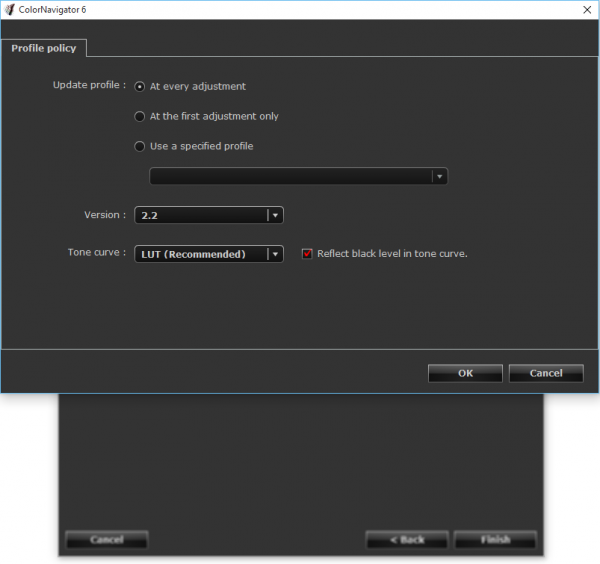Switch to the Profile policy tab

(45, 48)
